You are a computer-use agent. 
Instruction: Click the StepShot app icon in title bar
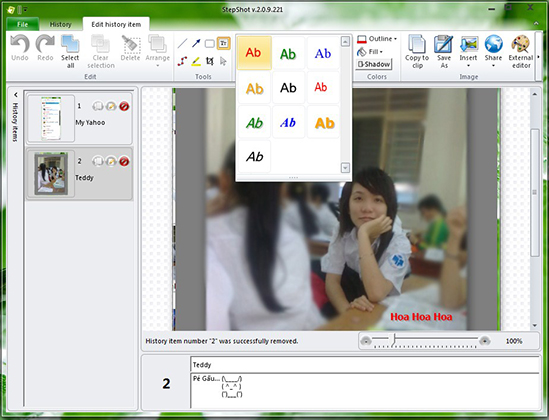(11, 9)
